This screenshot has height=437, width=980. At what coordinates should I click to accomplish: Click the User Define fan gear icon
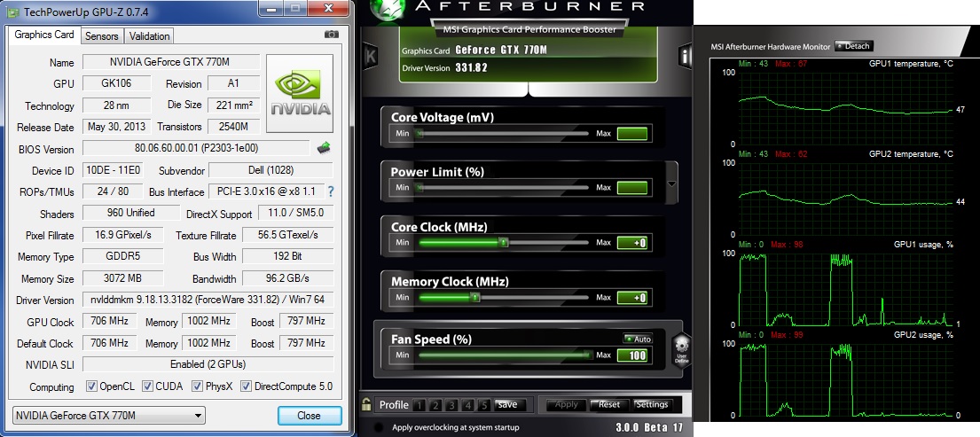pos(680,350)
